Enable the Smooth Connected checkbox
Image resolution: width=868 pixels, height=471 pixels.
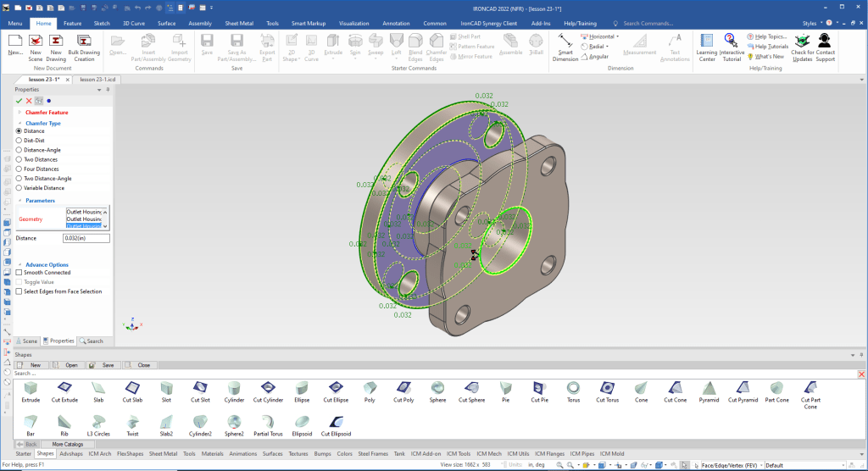coord(19,273)
